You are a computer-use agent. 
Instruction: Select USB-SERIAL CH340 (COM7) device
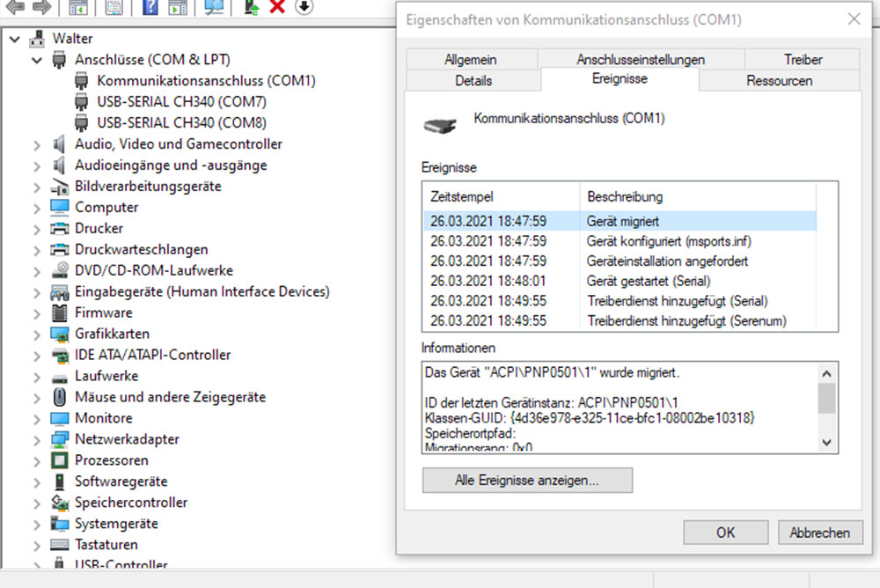(181, 101)
